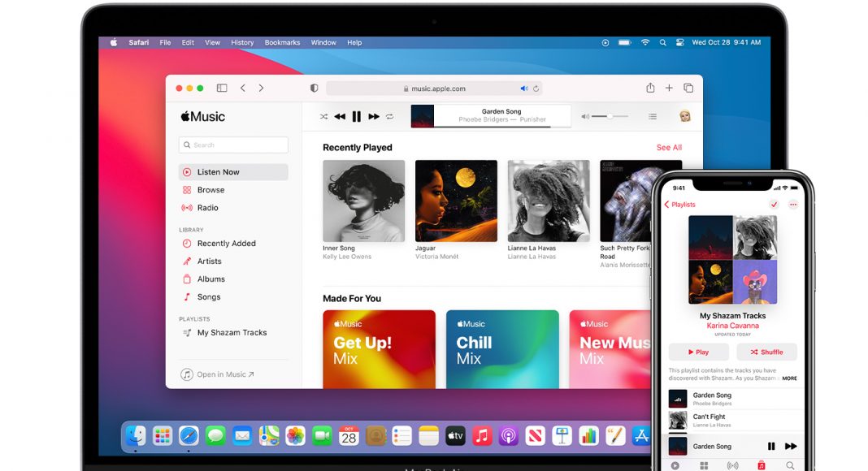This screenshot has width=868, height=471.
Task: Open Messages from the Dock
Action: (x=215, y=436)
